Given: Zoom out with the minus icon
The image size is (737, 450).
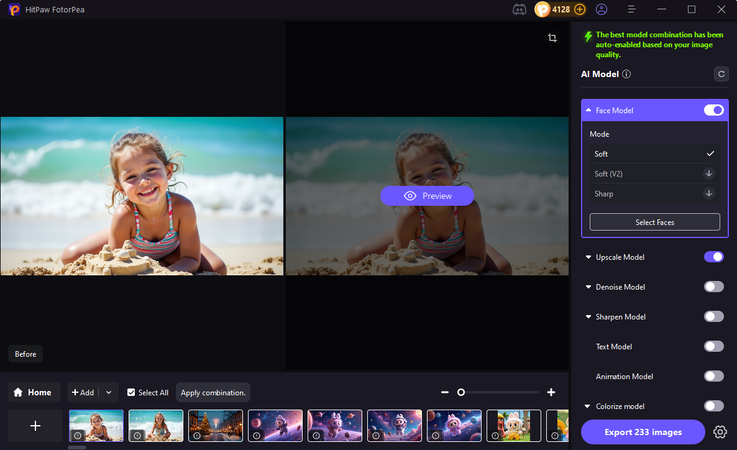Looking at the screenshot, I should pos(445,392).
